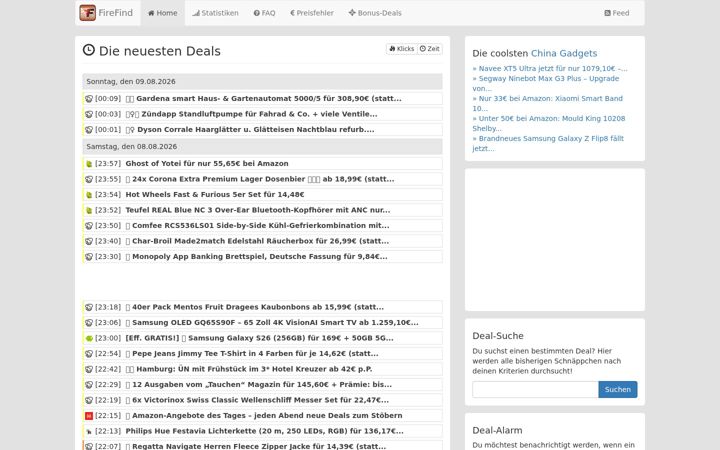The height and width of the screenshot is (450, 720).
Task: Open the Teufel REAL Blue NC 3 deal
Action: pyautogui.click(x=258, y=210)
